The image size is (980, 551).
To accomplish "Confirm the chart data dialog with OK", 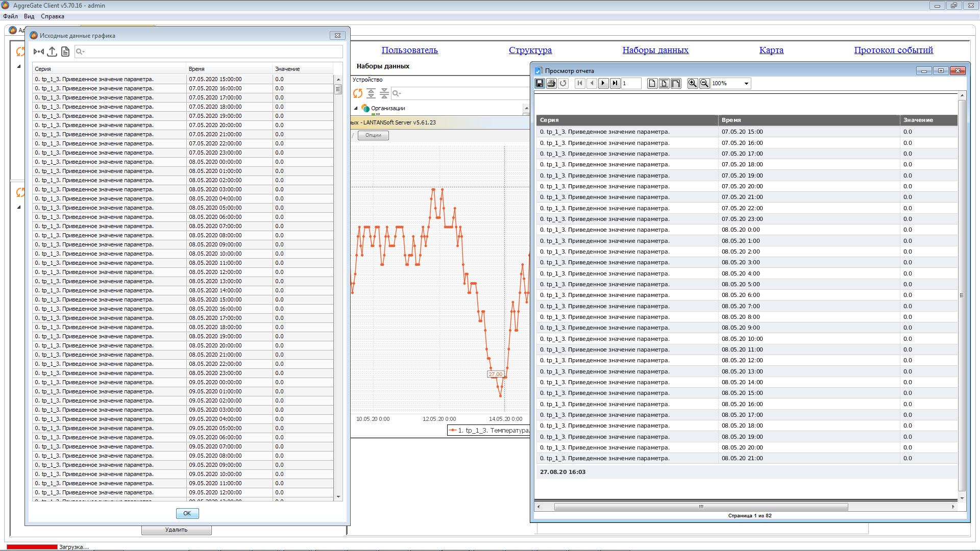I will point(187,513).
